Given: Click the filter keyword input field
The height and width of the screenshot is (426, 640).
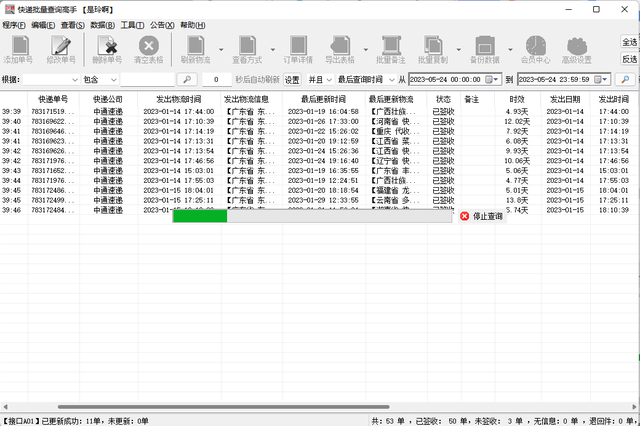Looking at the screenshot, I should click(x=147, y=80).
